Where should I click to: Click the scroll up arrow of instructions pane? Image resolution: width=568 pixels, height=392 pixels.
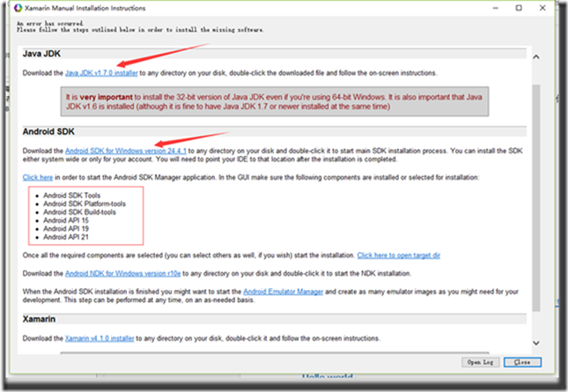click(536, 57)
